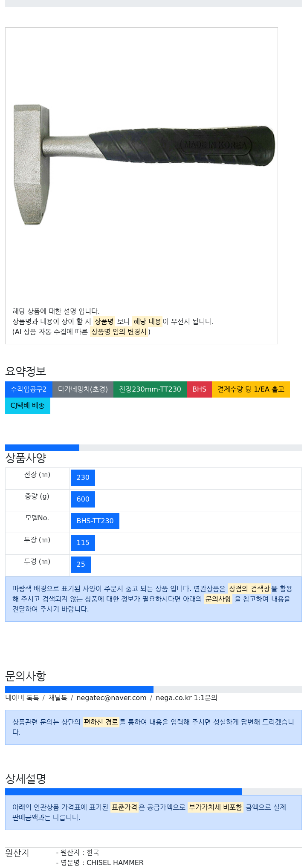
Task: Select the 115 head length badge
Action: [x=83, y=543]
